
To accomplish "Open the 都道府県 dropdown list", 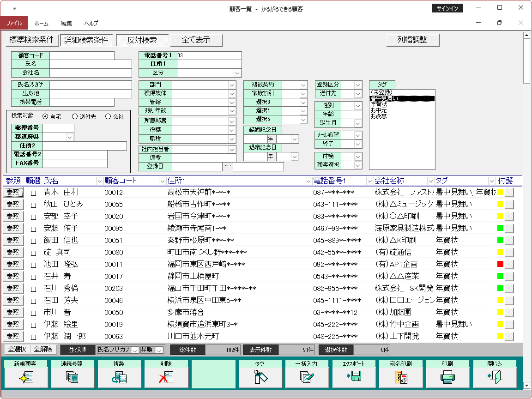I will pos(70,137).
